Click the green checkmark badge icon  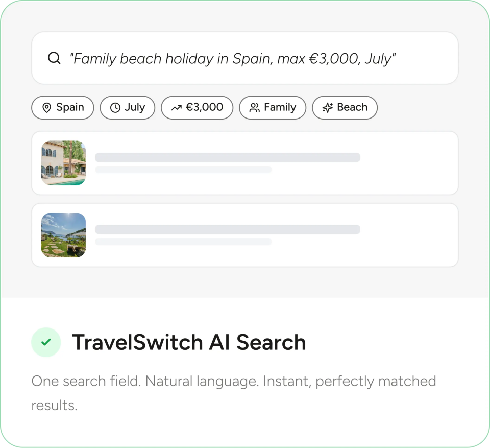click(46, 342)
